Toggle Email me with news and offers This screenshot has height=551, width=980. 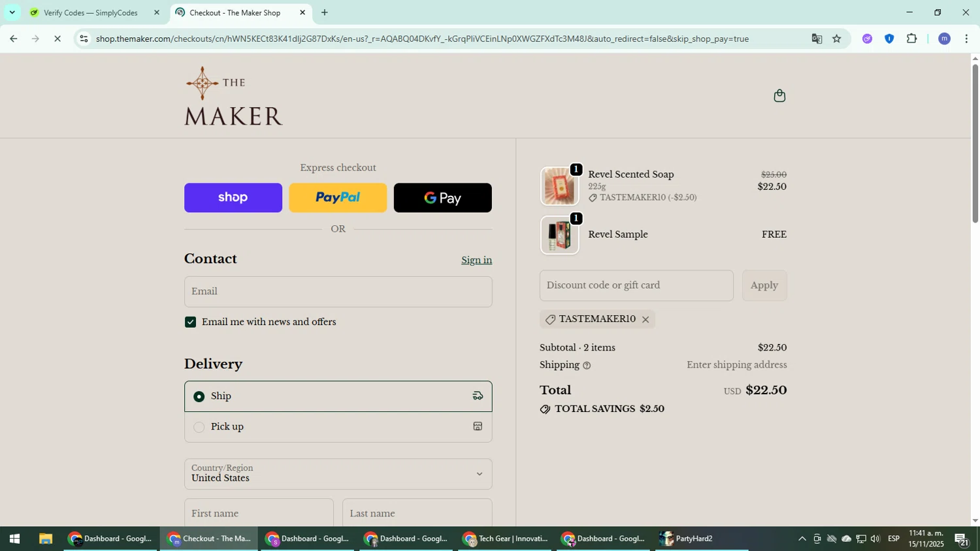[190, 322]
